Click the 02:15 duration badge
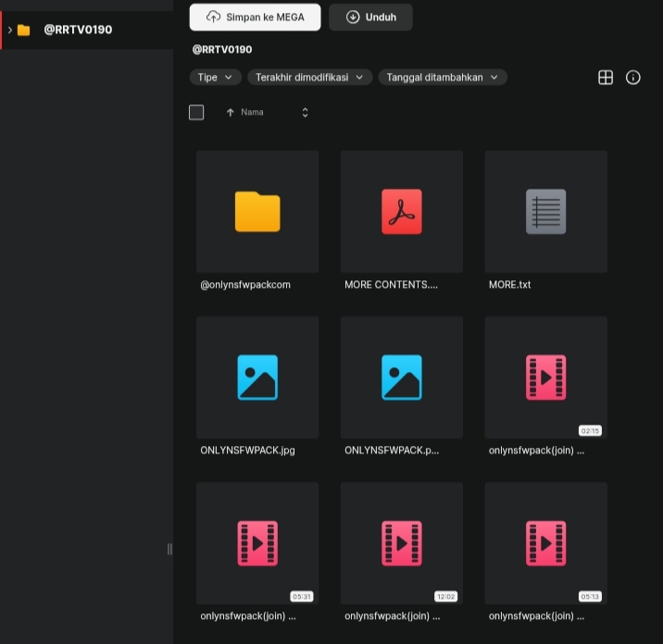The image size is (663, 644). [x=590, y=431]
